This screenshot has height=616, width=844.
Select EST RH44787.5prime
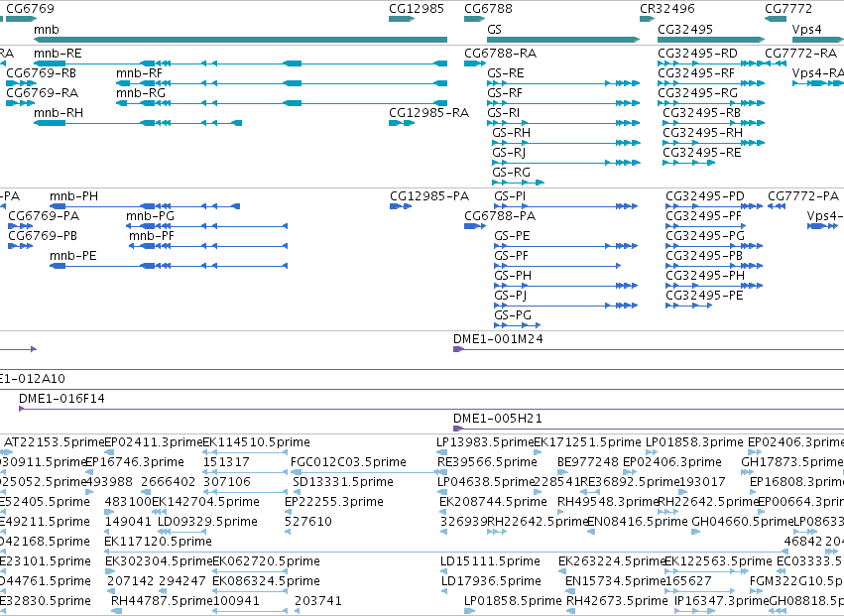click(117, 611)
